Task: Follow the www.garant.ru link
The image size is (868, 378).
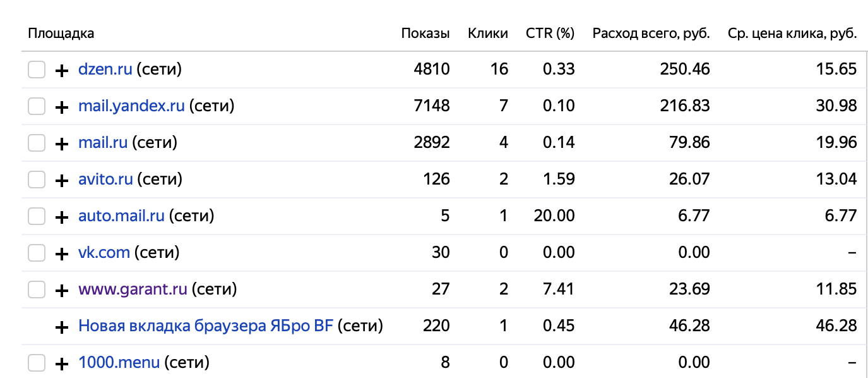Action: 133,290
